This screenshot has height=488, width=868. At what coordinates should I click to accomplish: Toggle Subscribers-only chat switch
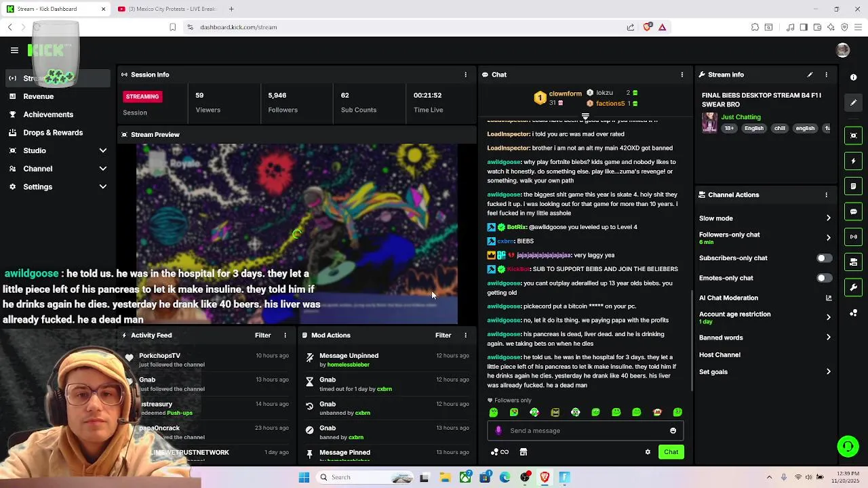823,258
